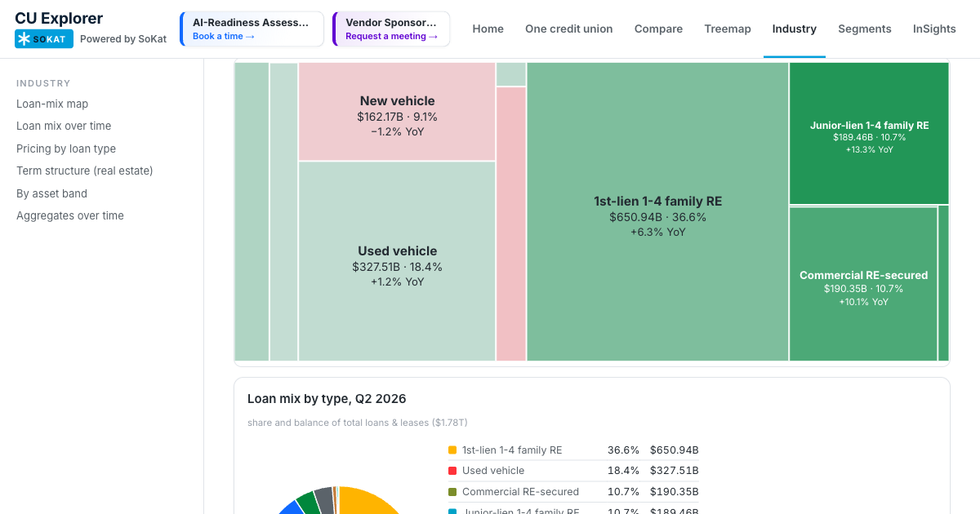Viewport: 980px width, 514px height.
Task: Click the '36.6%' value in the legend
Action: [624, 450]
